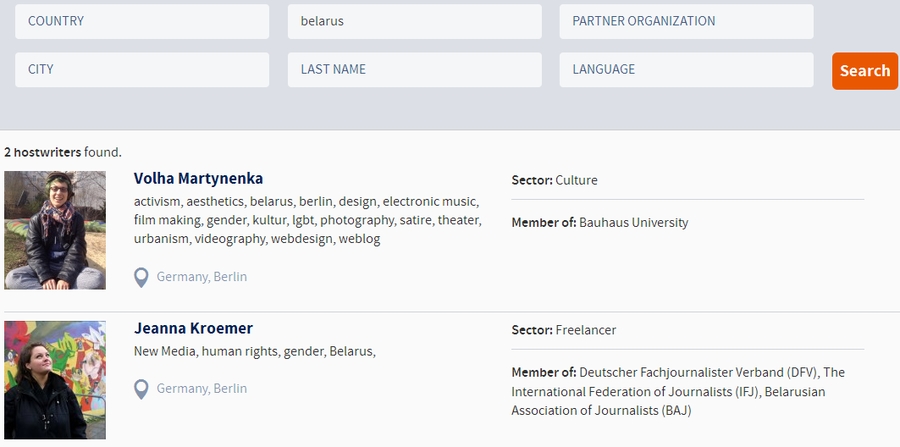Click the orange Search button

point(865,71)
